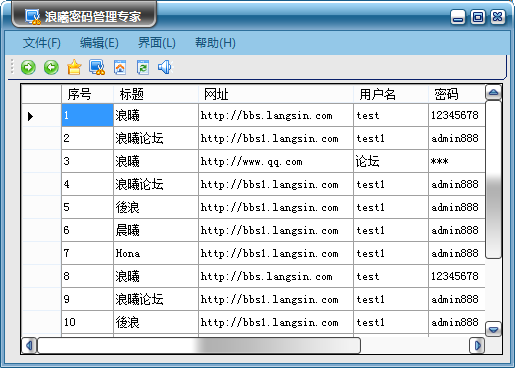
Task: Select the masked password *** cell
Action: click(x=457, y=161)
